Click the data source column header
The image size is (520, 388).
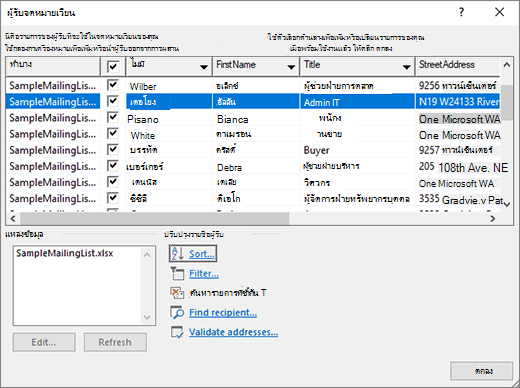53,66
